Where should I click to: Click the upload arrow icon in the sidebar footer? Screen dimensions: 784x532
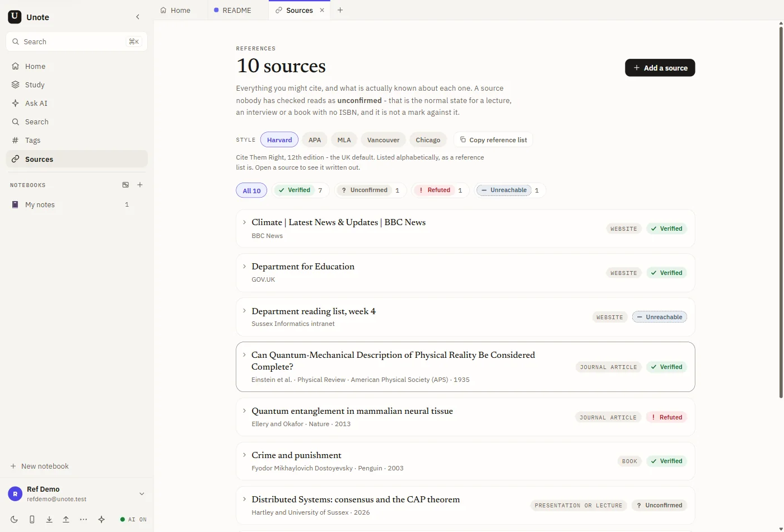[x=66, y=519]
